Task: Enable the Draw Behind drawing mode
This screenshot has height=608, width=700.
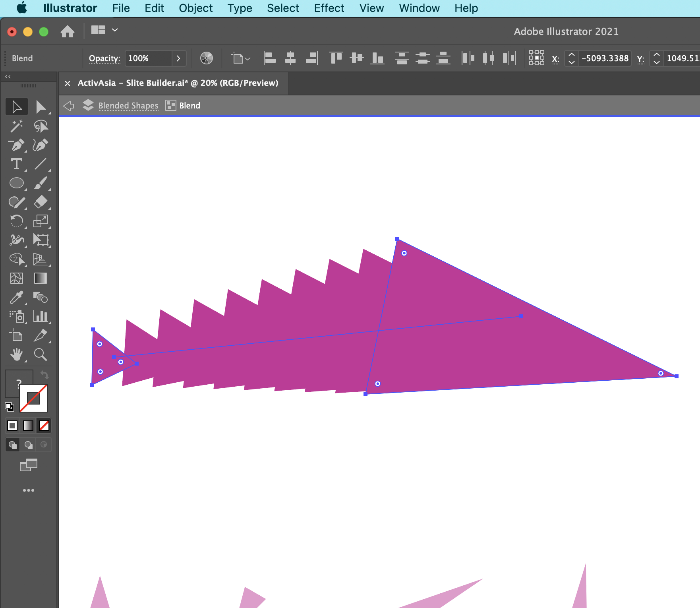Action: click(x=28, y=445)
